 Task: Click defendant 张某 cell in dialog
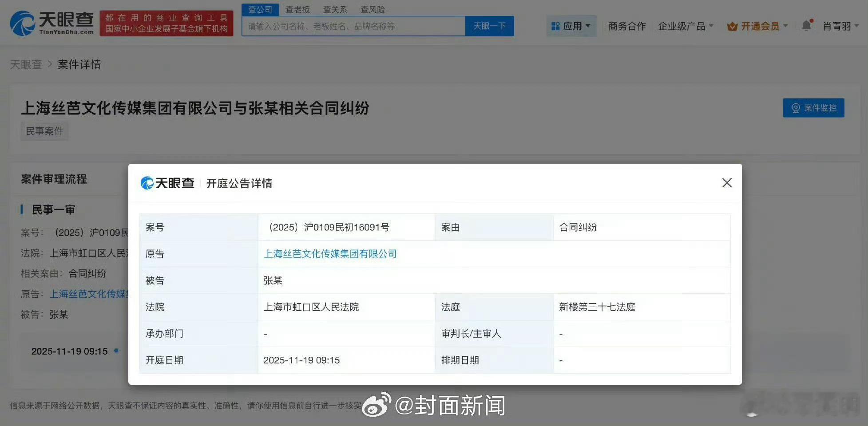point(494,280)
